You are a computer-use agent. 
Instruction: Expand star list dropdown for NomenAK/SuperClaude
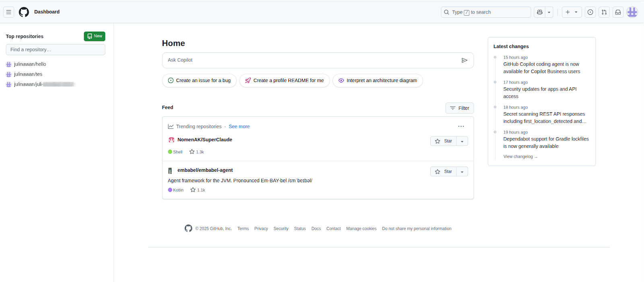click(x=462, y=141)
